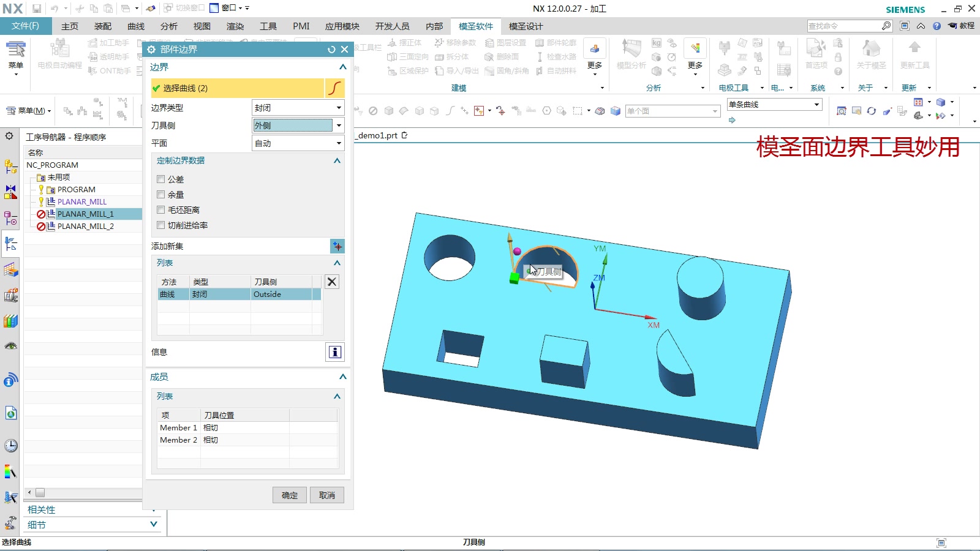
Task: Switch to the 主页 ribbon tab
Action: 70,26
